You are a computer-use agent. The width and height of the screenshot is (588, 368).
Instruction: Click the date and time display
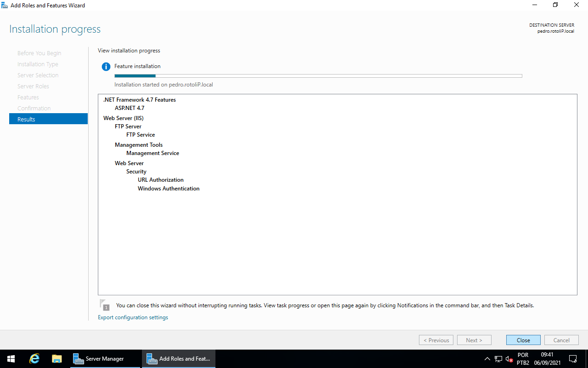(x=547, y=358)
